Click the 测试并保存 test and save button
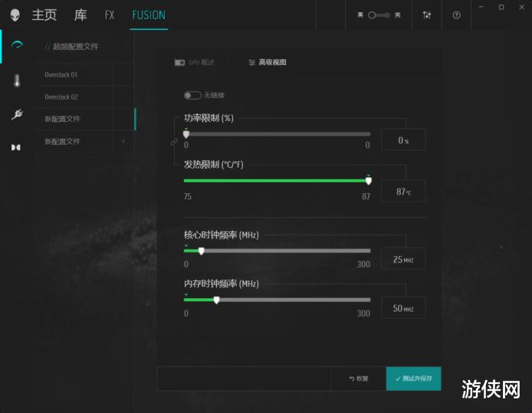Viewport: 532px width, 413px height. tap(414, 379)
